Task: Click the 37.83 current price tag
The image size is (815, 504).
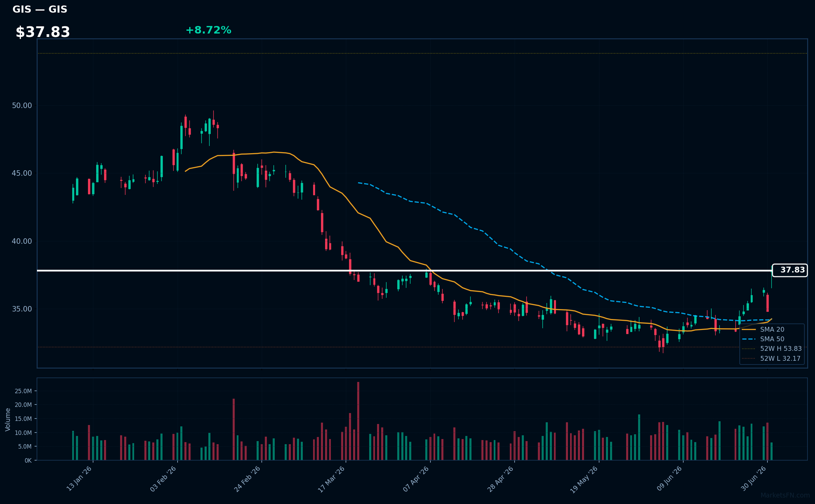Action: [x=790, y=270]
